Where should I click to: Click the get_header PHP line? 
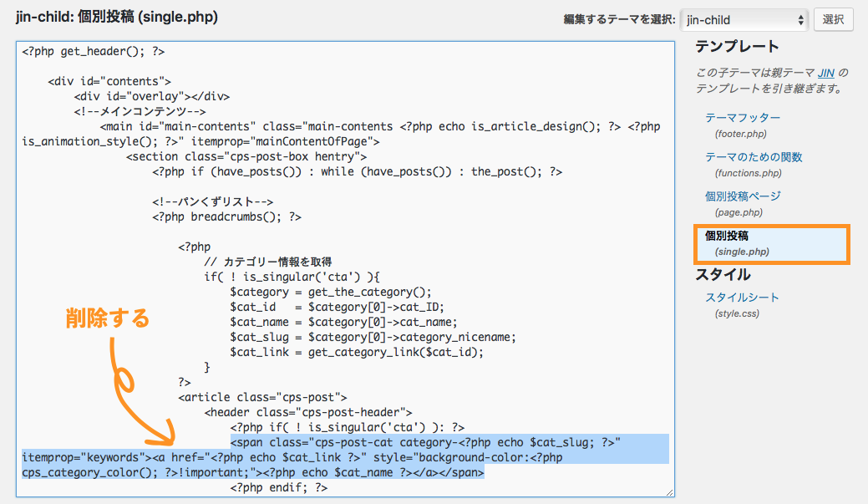94,52
